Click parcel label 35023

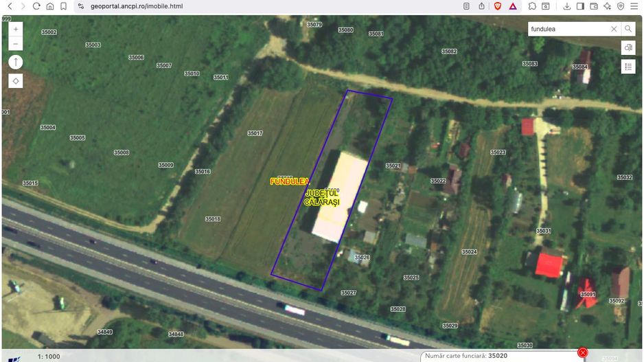[498, 152]
